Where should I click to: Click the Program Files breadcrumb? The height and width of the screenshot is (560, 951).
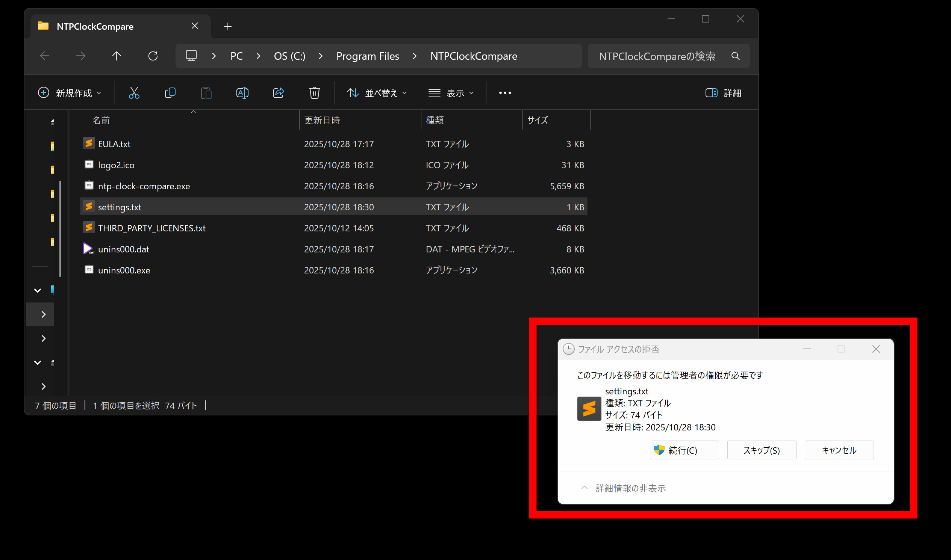pos(368,56)
